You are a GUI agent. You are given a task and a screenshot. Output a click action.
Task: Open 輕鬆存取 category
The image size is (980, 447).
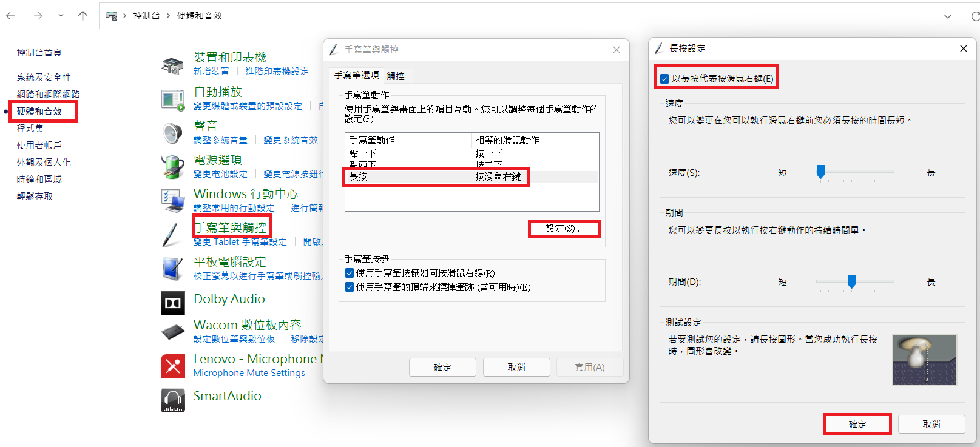click(x=35, y=197)
